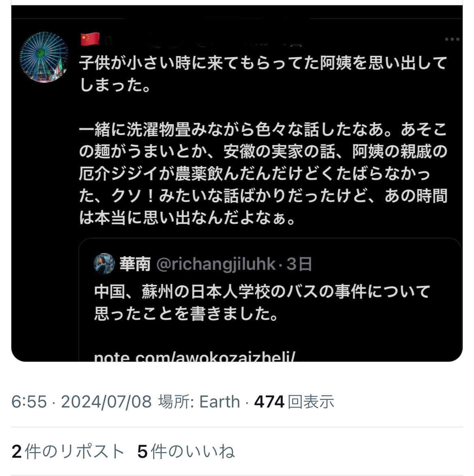Viewport: 474px width, 476px height.
Task: Open 華南's small profile picture
Action: tap(104, 264)
